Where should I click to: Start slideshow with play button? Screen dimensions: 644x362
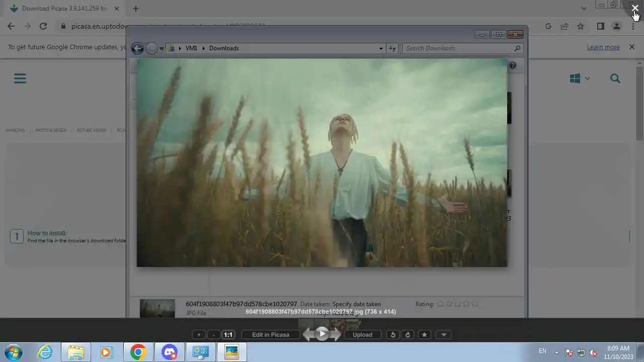coord(322,333)
